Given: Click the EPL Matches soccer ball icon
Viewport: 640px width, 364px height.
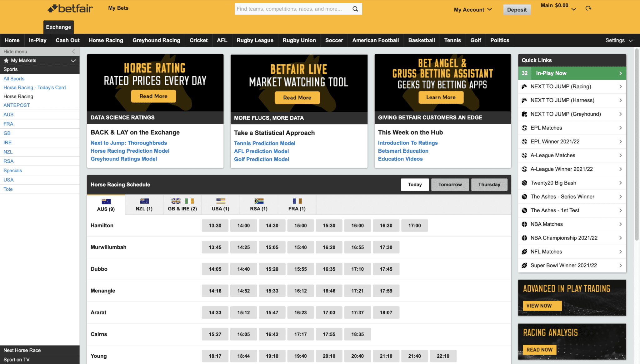Looking at the screenshot, I should coord(524,128).
